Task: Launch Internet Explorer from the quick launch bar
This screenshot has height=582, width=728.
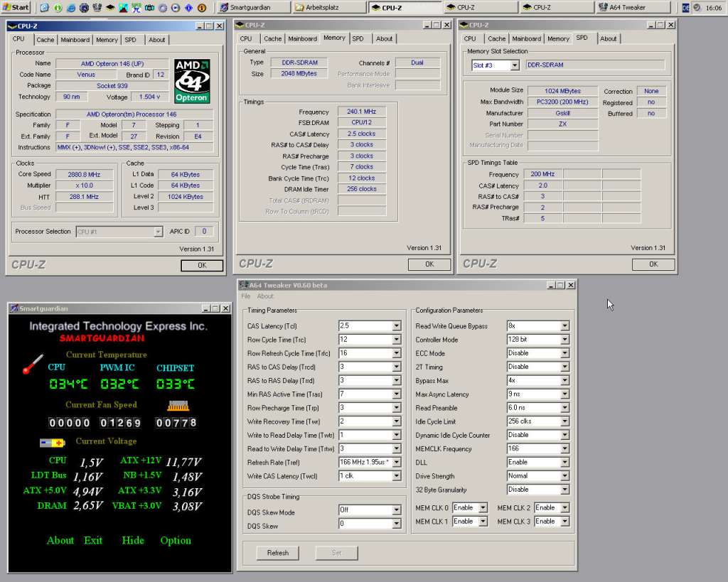Action: pos(71,7)
